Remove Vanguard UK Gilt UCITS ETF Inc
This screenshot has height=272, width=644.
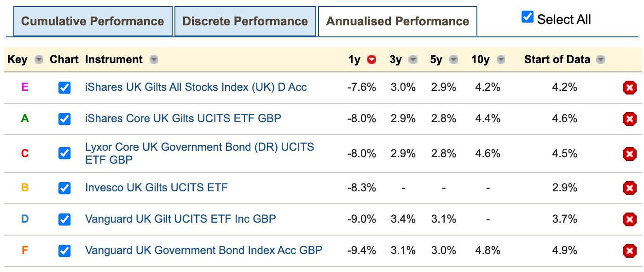coord(630,219)
